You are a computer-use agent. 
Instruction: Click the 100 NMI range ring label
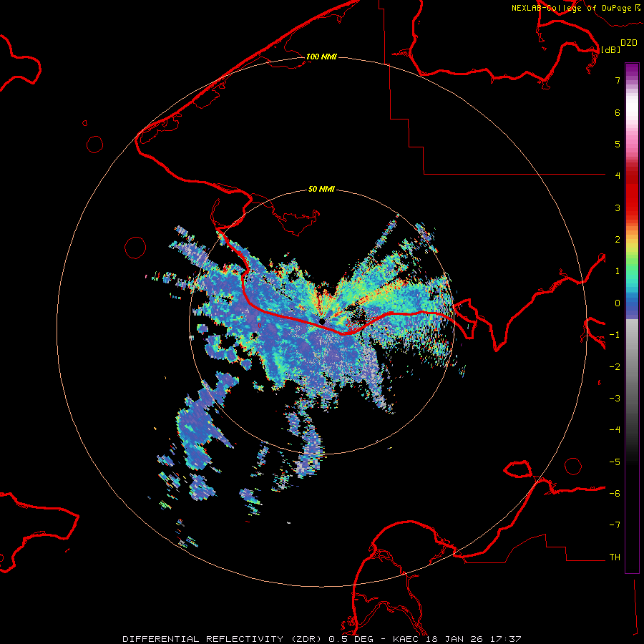coord(321,57)
